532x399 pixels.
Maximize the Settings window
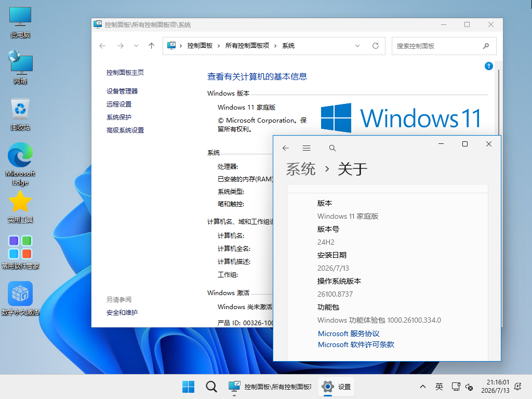(465, 144)
